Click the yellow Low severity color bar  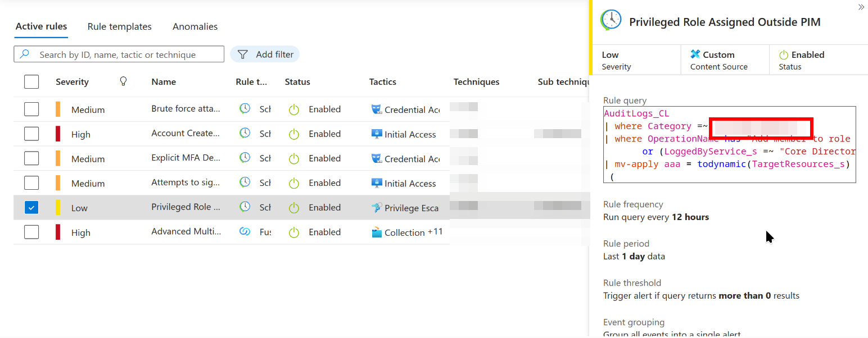(x=58, y=208)
